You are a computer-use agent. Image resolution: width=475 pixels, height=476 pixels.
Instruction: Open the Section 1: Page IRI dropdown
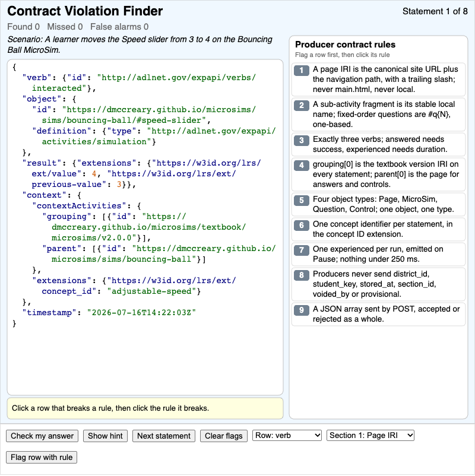(370, 435)
